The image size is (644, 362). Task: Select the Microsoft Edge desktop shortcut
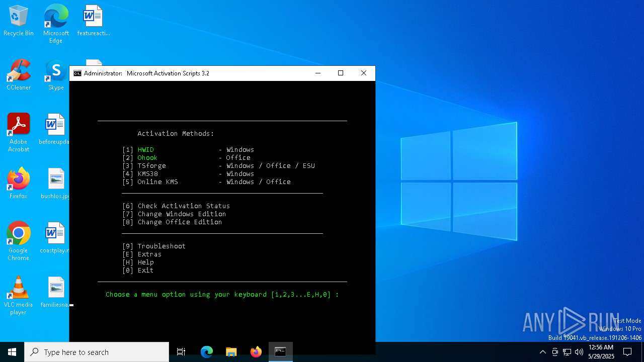56,24
